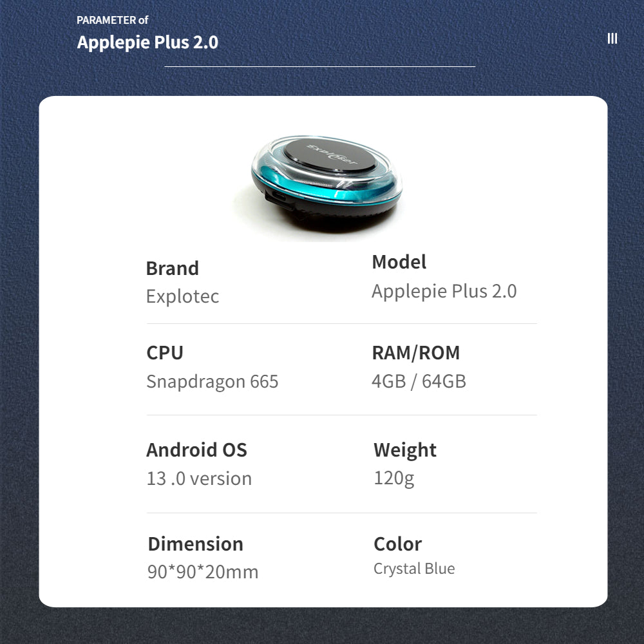The width and height of the screenshot is (644, 644).
Task: Click the 120g weight value
Action: tap(394, 478)
